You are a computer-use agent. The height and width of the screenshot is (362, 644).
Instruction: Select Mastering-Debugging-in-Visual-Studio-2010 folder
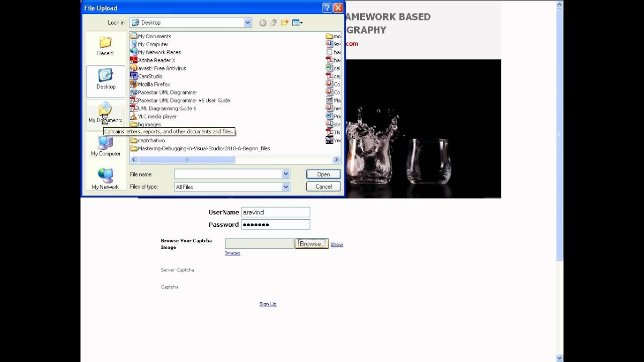pyautogui.click(x=200, y=149)
